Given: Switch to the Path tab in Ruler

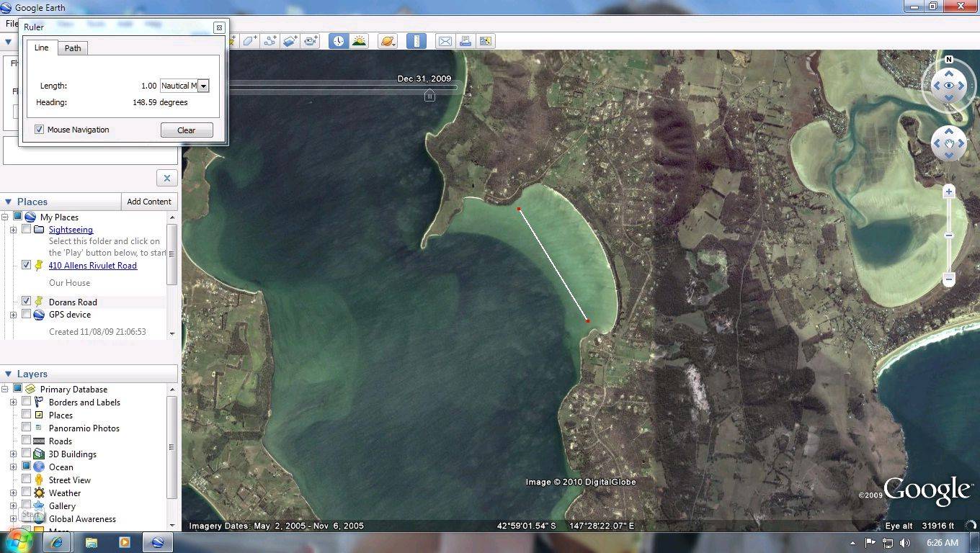Looking at the screenshot, I should click(x=73, y=48).
